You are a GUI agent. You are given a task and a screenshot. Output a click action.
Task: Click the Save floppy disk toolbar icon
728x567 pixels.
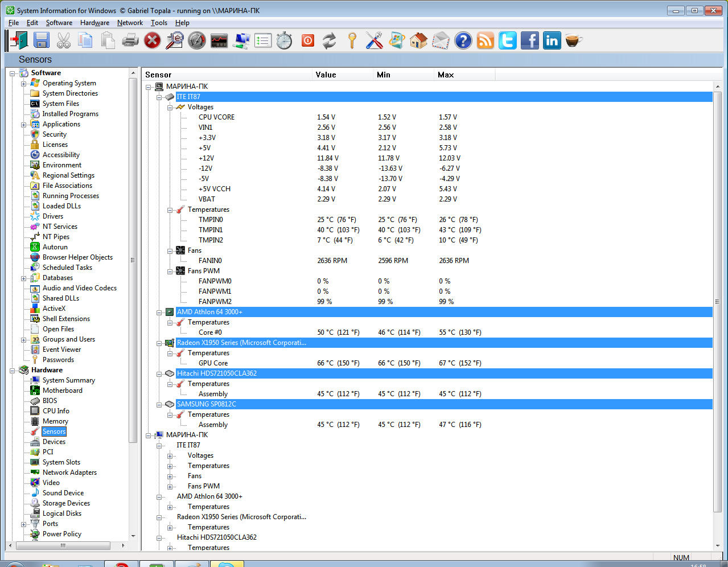[x=42, y=40]
